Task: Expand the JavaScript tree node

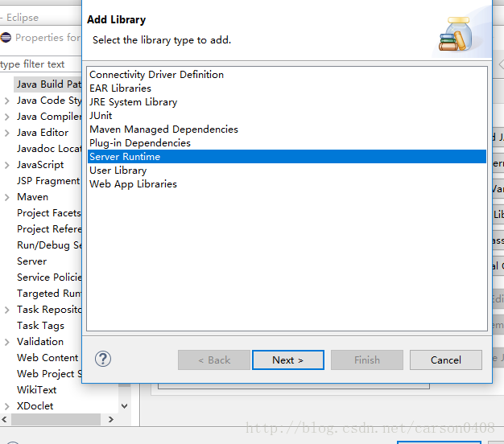Action: click(6, 165)
